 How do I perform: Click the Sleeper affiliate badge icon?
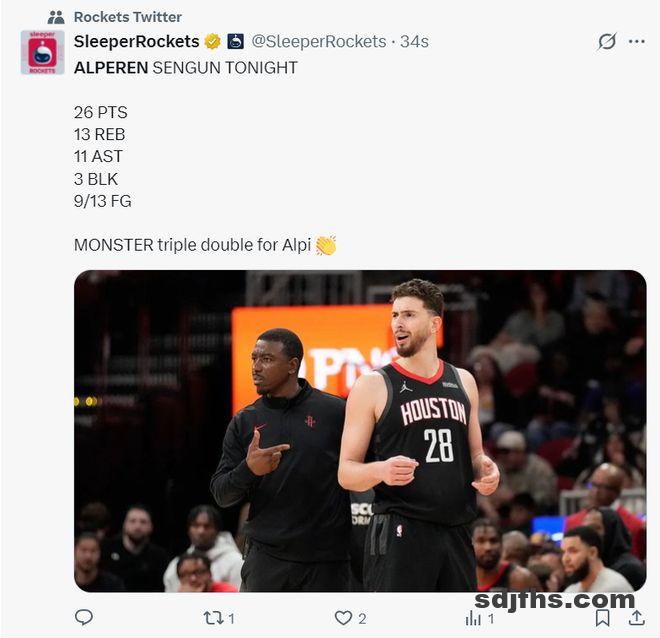(235, 41)
